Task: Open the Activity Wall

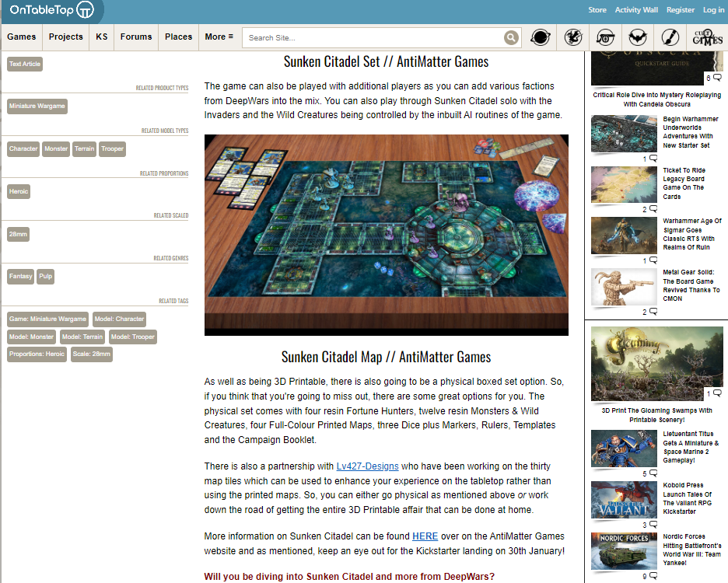Action: (x=636, y=10)
